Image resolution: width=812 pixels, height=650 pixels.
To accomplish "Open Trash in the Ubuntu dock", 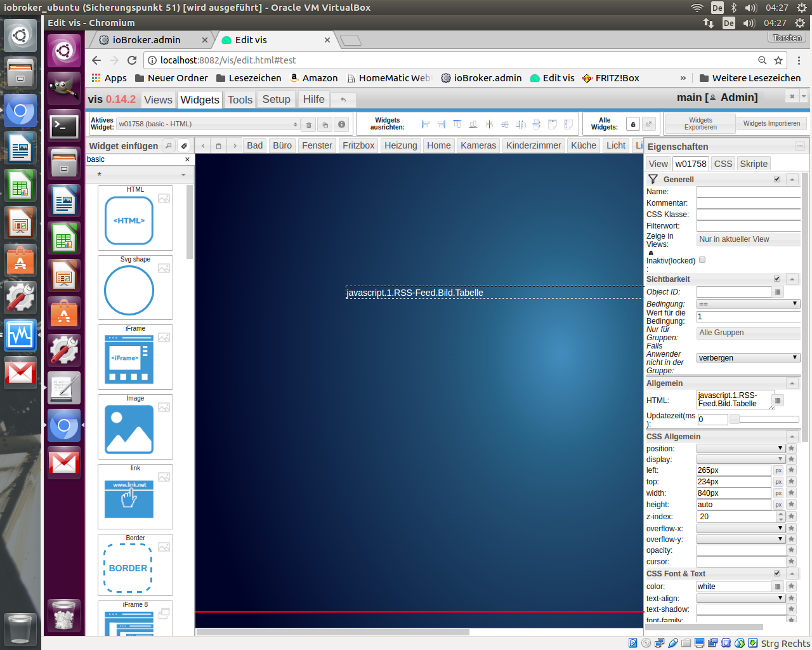I will coord(64,615).
